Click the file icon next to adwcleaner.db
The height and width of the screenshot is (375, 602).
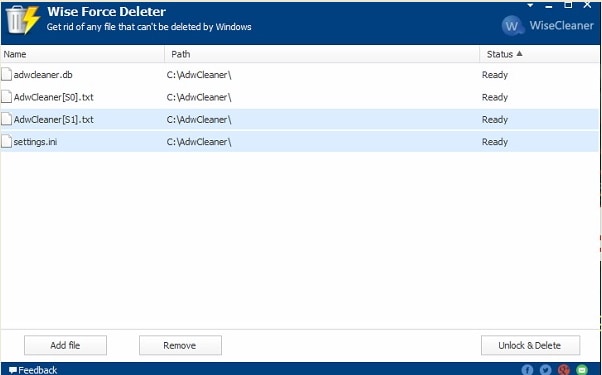coord(6,74)
